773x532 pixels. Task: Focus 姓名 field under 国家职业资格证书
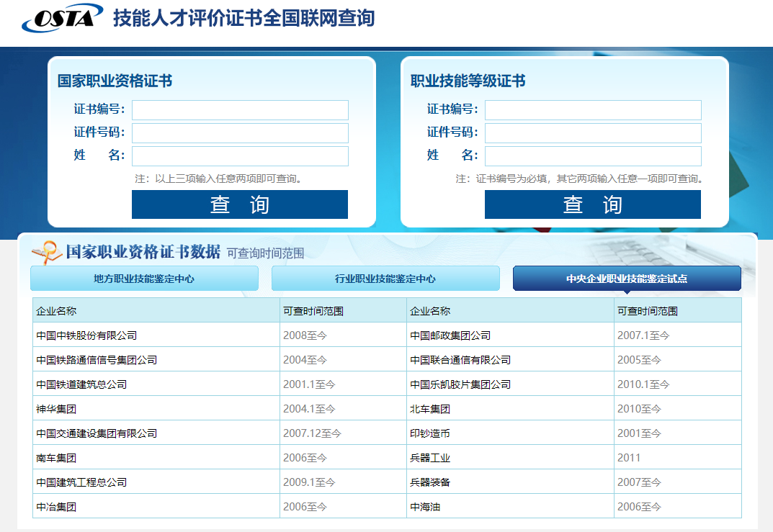tap(240, 156)
